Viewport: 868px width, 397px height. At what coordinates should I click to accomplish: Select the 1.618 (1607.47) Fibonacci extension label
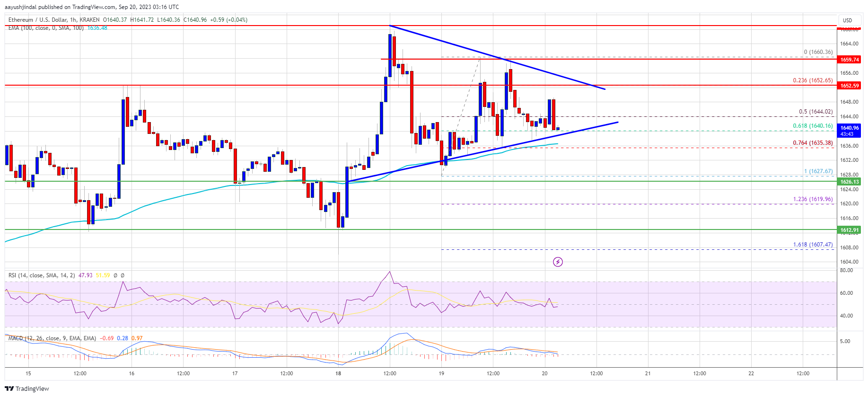coord(813,245)
